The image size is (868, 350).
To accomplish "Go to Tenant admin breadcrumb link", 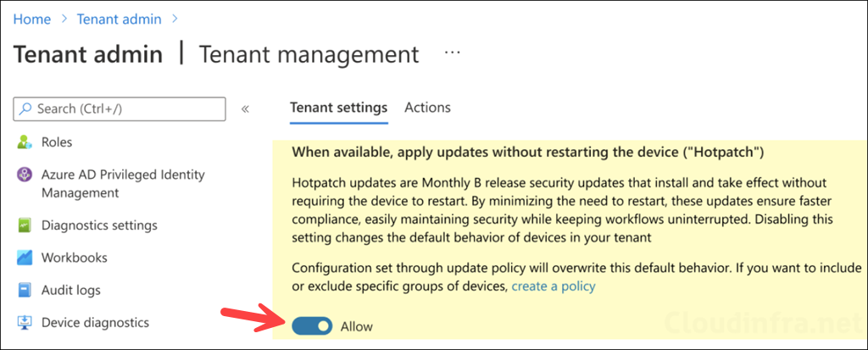I will pyautogui.click(x=118, y=17).
